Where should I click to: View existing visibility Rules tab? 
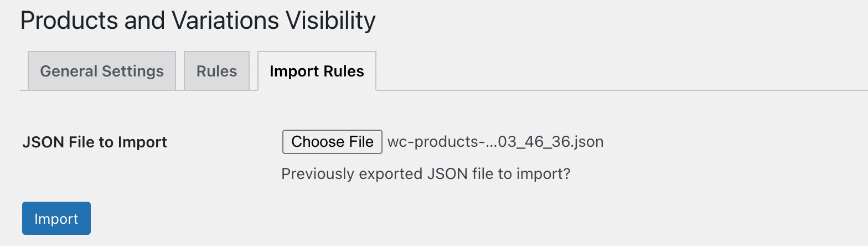tap(216, 71)
